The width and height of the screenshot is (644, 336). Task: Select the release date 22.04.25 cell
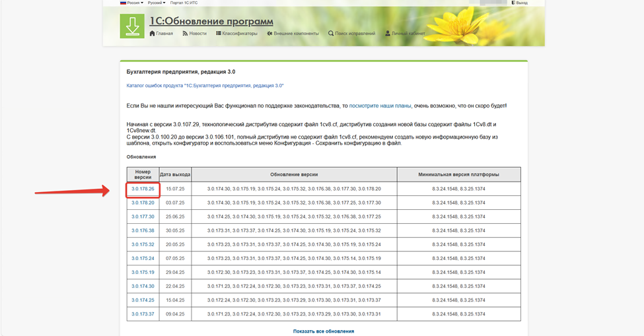[x=176, y=286]
